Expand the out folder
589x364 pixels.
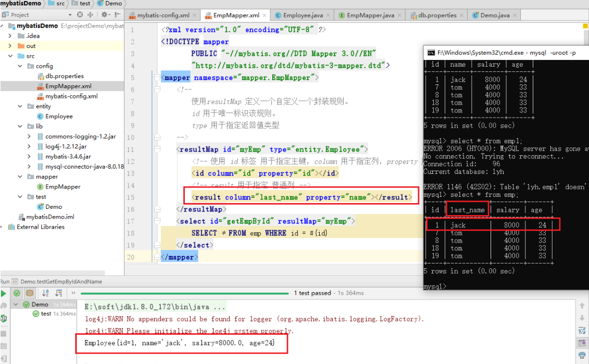[x=10, y=46]
